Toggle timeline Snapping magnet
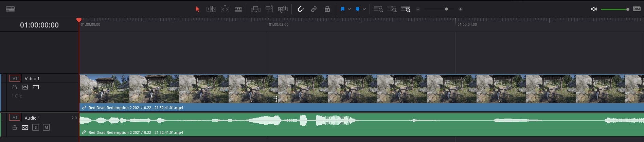644x142 pixels. pos(300,9)
